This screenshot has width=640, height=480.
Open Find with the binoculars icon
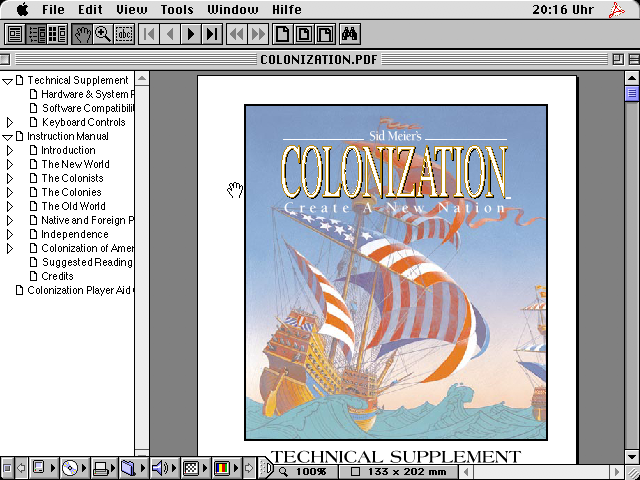pyautogui.click(x=350, y=34)
